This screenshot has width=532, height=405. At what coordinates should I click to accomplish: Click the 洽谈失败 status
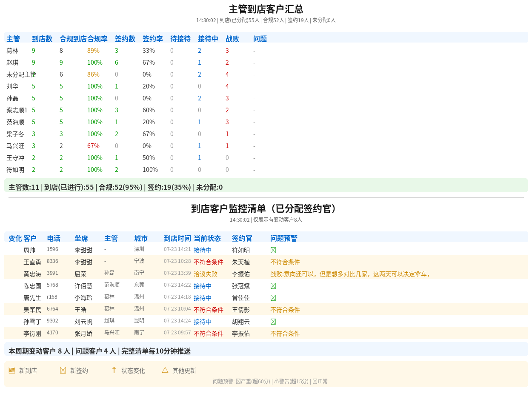[206, 274]
